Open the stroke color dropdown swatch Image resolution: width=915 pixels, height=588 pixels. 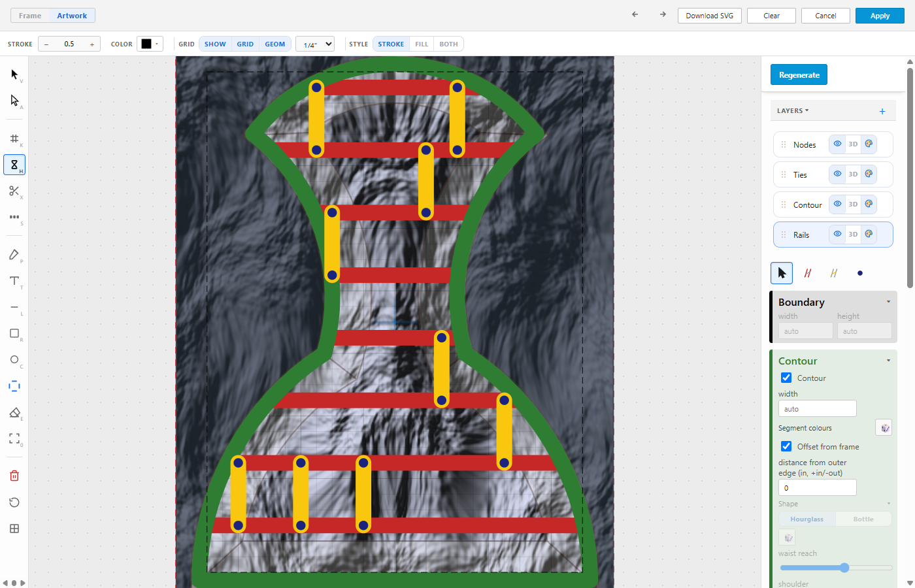150,44
